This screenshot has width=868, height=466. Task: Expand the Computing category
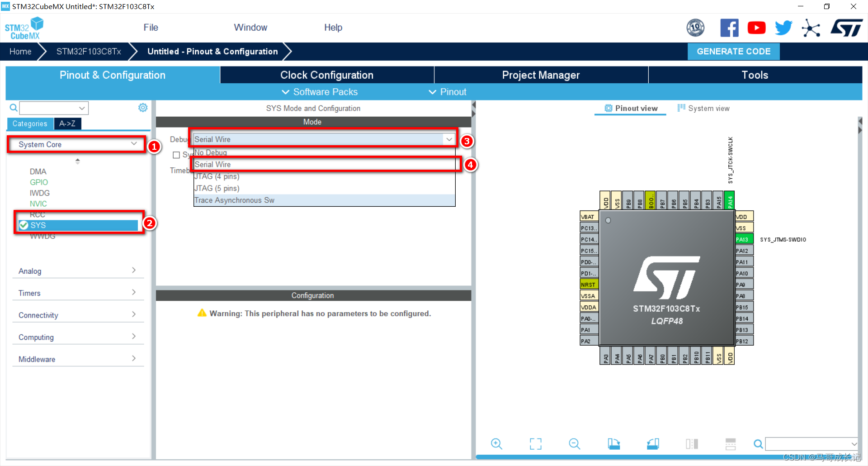(78, 337)
